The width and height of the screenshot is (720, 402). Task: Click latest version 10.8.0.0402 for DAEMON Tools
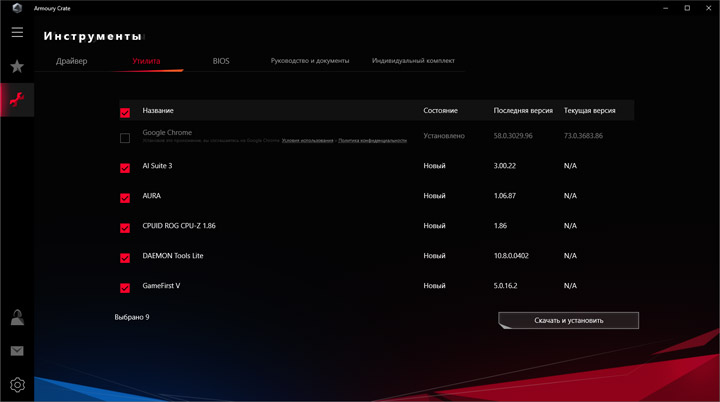511,255
